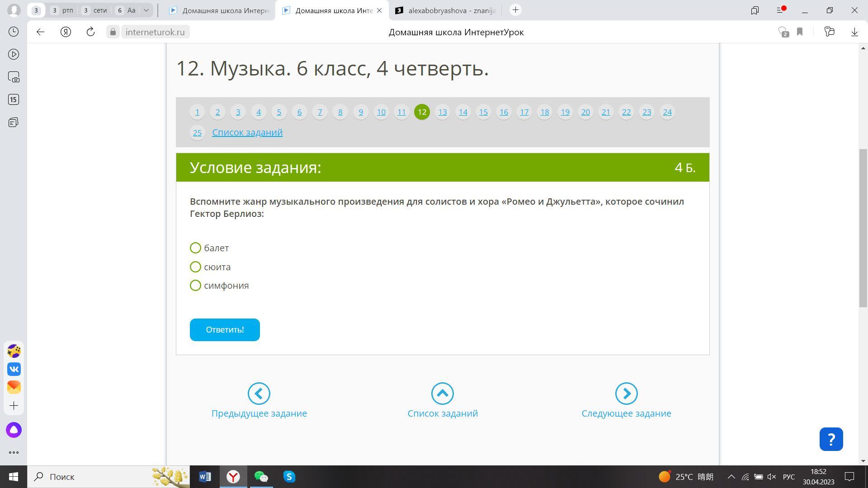The width and height of the screenshot is (868, 488).
Task: Open the history clock icon in sidebar
Action: 14,32
